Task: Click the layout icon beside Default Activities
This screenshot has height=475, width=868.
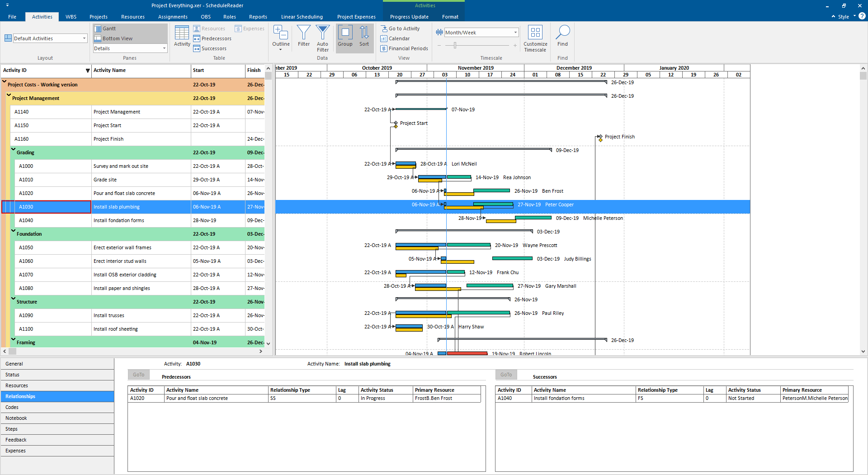Action: 8,38
